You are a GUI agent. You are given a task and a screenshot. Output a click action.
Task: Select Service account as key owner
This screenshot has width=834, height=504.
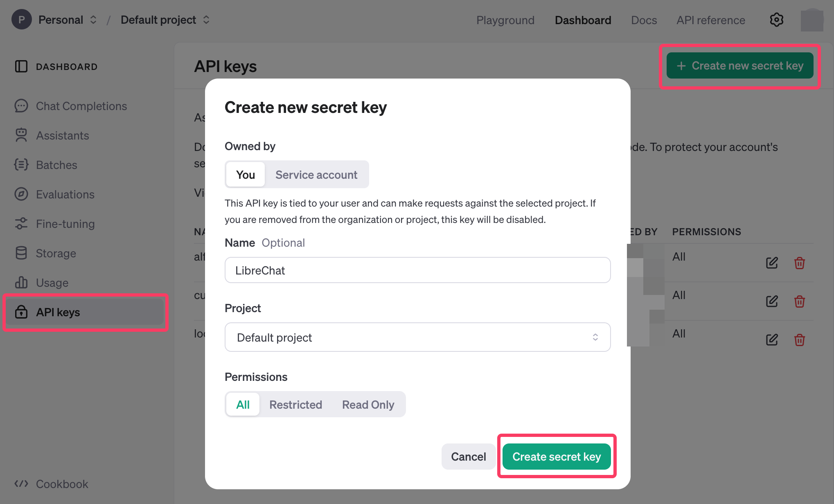pos(316,175)
